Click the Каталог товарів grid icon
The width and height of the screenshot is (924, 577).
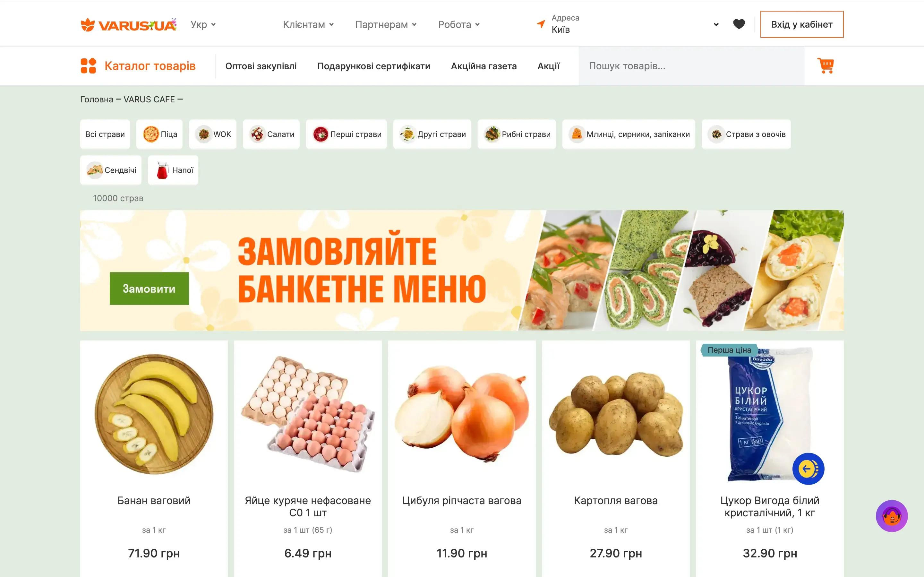click(88, 66)
